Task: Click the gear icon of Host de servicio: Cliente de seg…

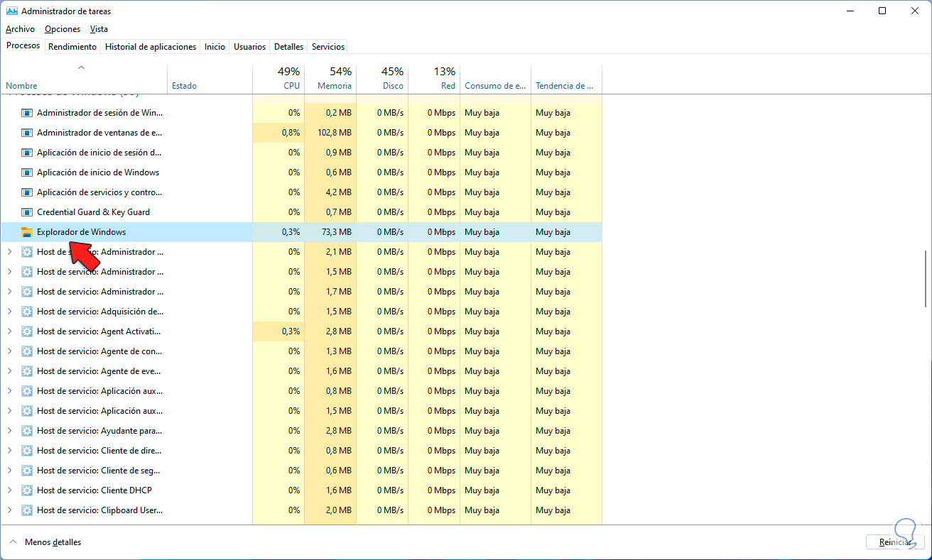Action: [27, 471]
